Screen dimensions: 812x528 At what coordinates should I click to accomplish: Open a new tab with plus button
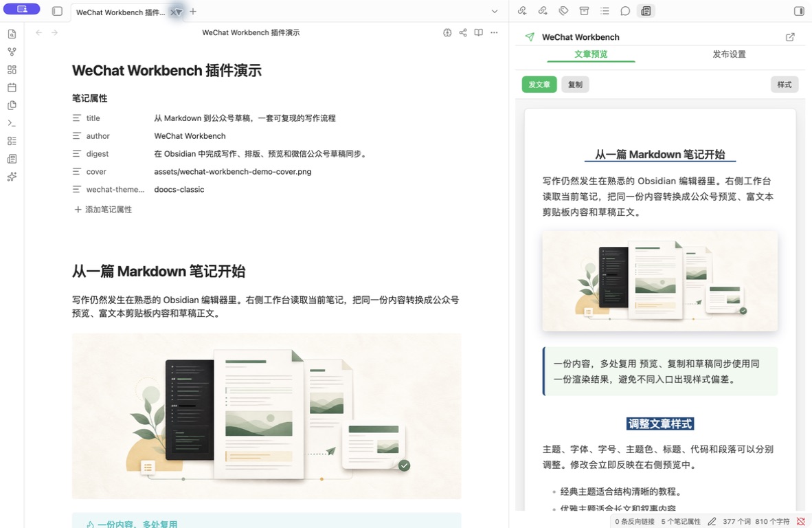[193, 12]
